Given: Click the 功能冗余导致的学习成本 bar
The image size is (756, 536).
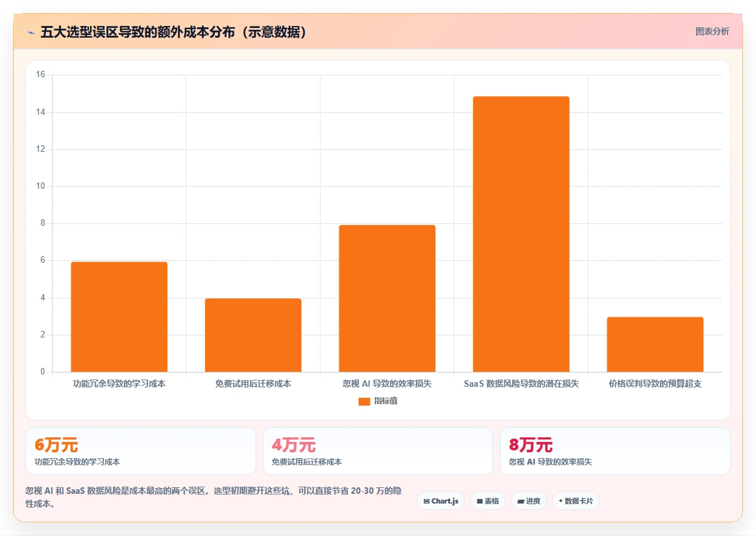Looking at the screenshot, I should click(119, 317).
